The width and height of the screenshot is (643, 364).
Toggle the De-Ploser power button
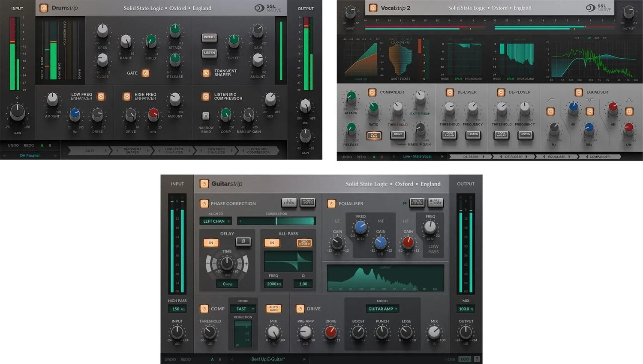pos(501,92)
